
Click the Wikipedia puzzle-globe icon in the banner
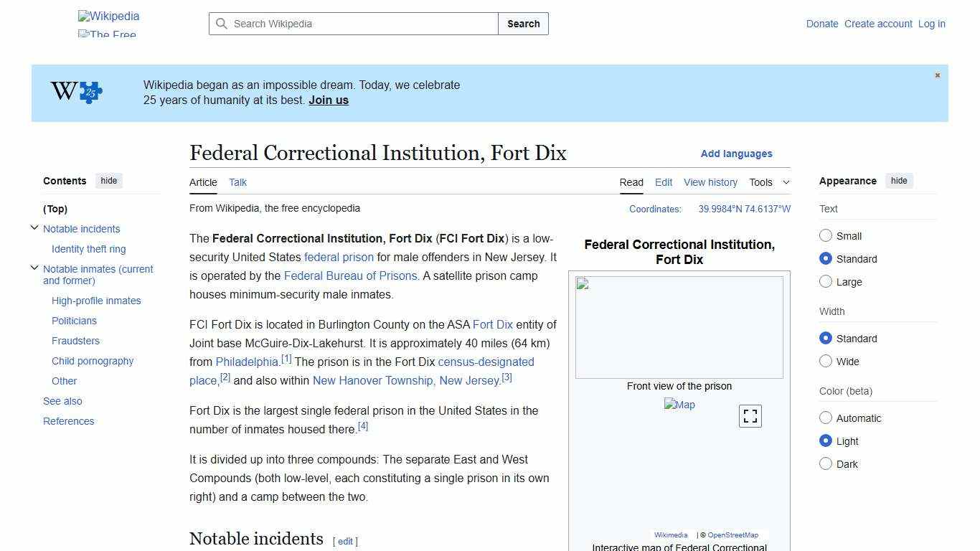coord(75,92)
